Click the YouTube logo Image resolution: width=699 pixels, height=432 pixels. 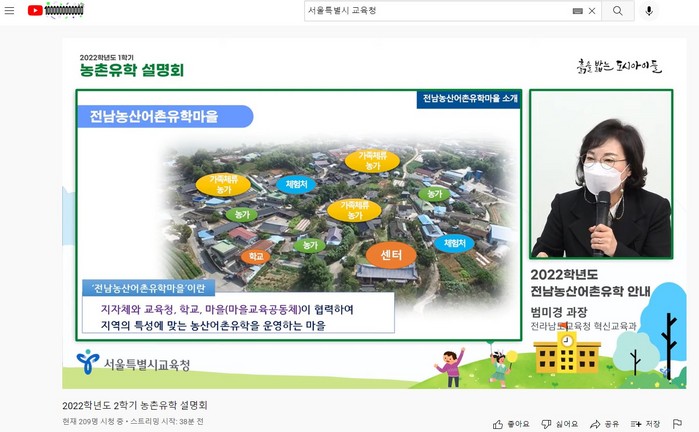click(36, 10)
